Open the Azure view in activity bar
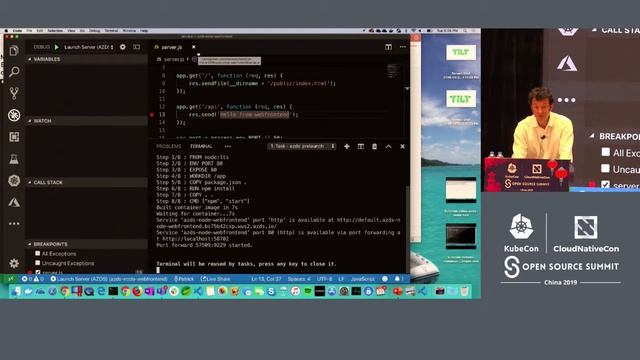Screen dimensions: 640x360 pos(14,202)
